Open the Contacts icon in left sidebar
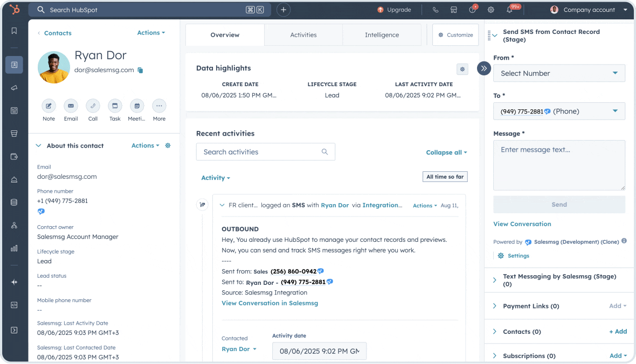The width and height of the screenshot is (636, 364). pos(14,65)
